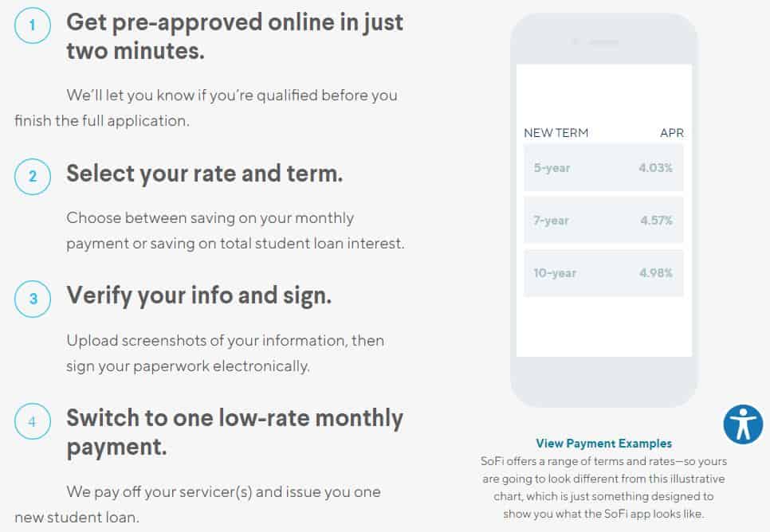Click the phone mockup illustration
Viewport: 770px width, 532px height.
click(604, 210)
